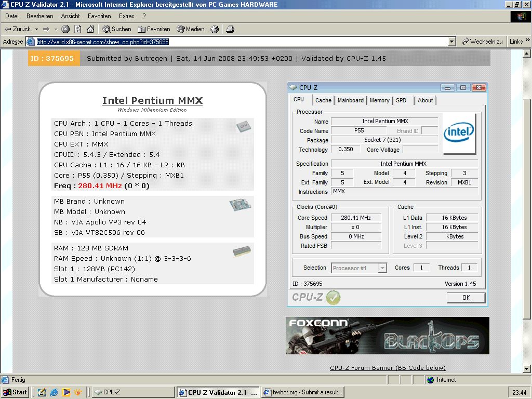Select the About tab in CPU-Z image
This screenshot has height=399, width=532.
(425, 100)
